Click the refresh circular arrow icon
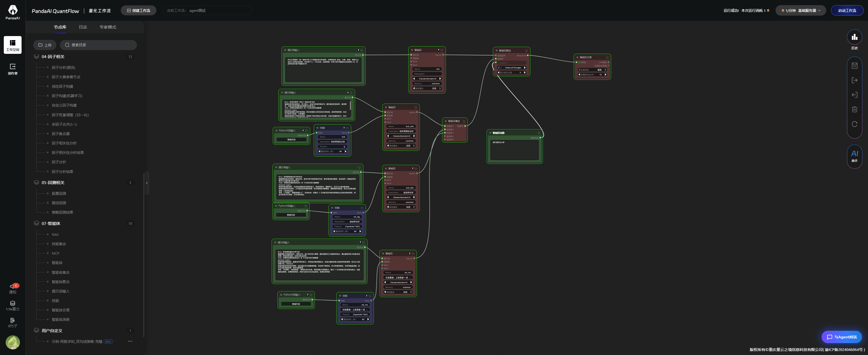868x355 pixels. click(854, 124)
